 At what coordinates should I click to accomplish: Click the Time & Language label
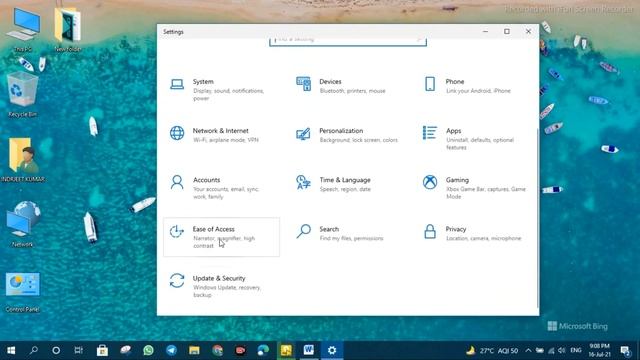(x=345, y=180)
